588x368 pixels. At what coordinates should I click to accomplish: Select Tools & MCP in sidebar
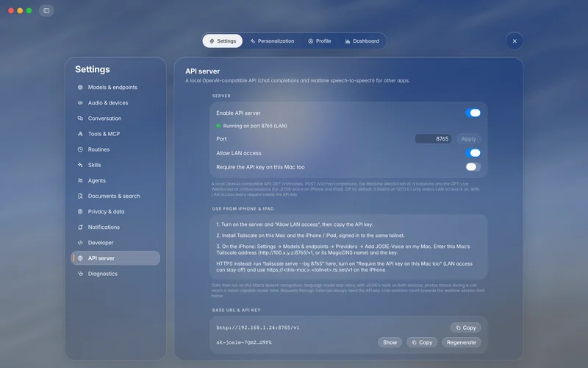[x=115, y=134]
